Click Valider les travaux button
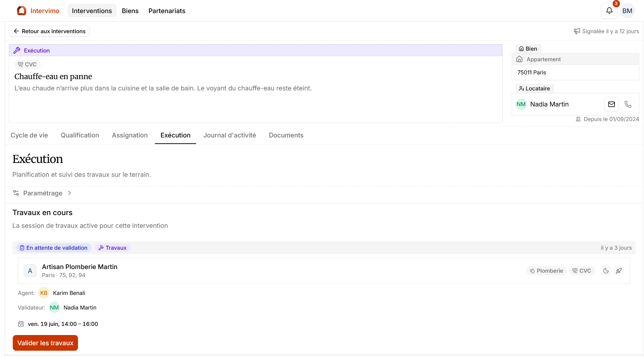The width and height of the screenshot is (644, 358). click(x=45, y=343)
